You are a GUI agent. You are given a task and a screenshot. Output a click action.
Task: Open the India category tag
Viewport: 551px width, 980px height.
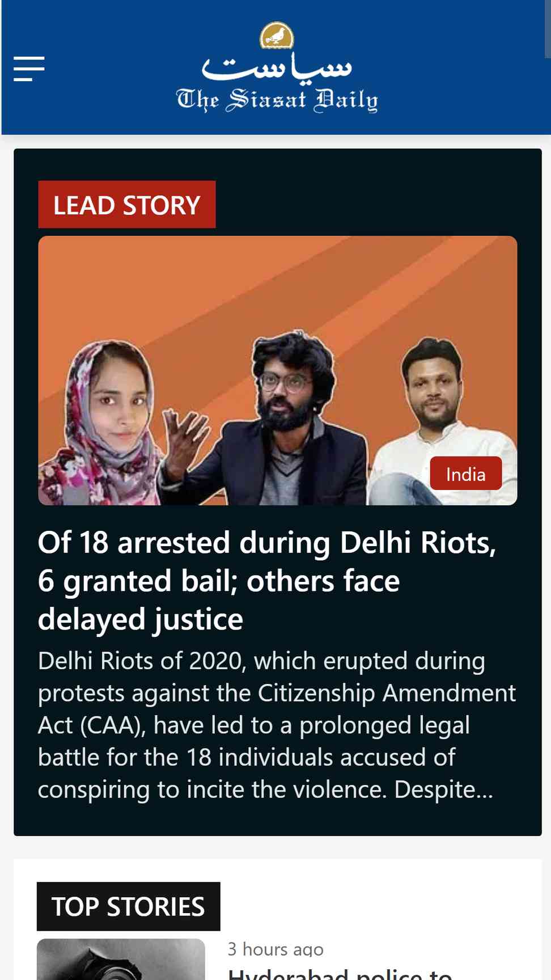[466, 474]
